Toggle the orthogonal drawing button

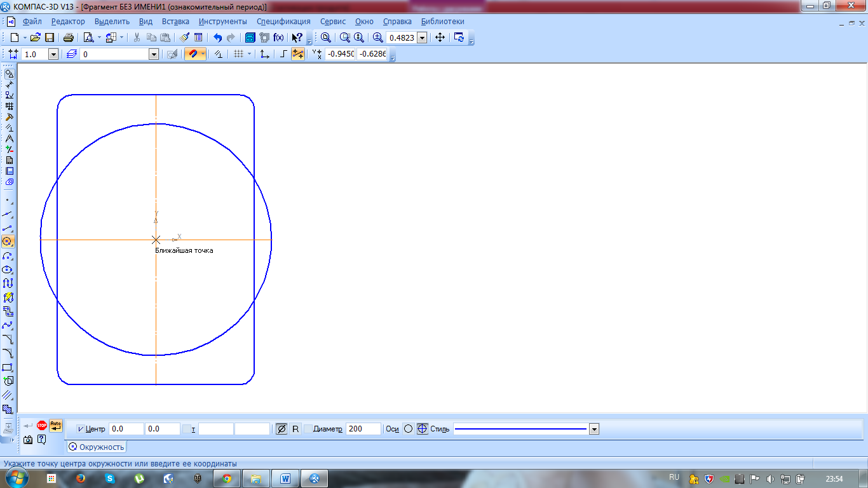point(283,54)
